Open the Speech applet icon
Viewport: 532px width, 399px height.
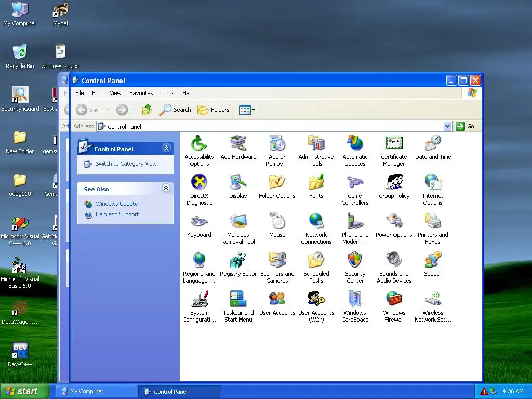point(433,260)
